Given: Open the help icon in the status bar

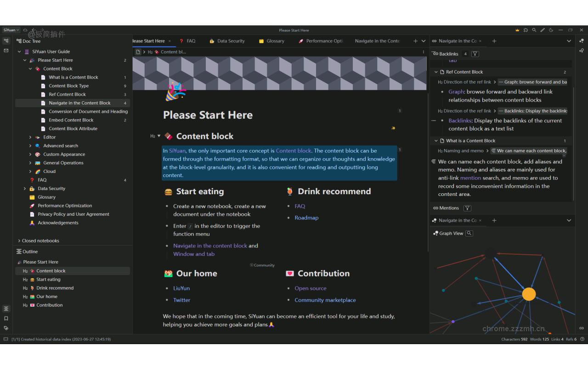Looking at the screenshot, I should coord(582,339).
